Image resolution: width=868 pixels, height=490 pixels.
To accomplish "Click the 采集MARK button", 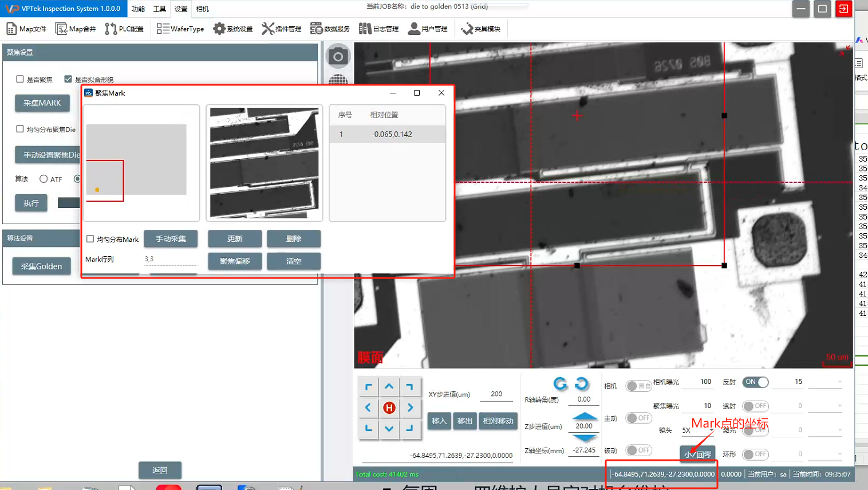I will coord(42,103).
